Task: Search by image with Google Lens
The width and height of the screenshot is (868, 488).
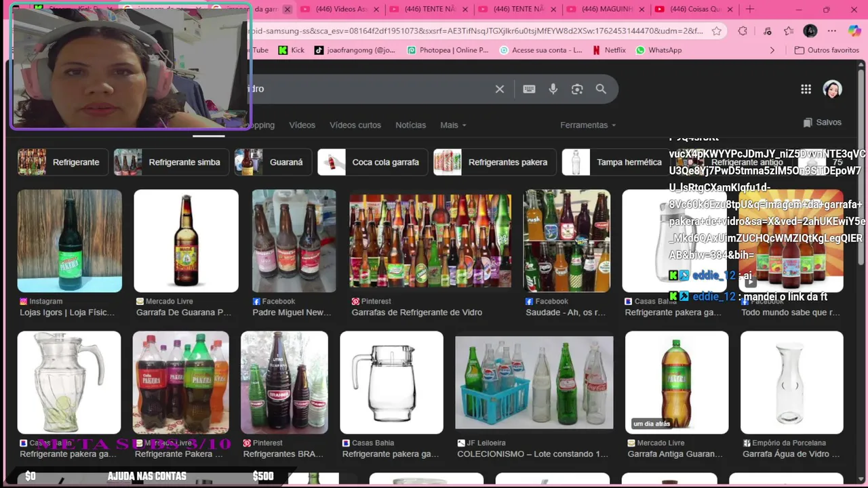Action: 577,89
